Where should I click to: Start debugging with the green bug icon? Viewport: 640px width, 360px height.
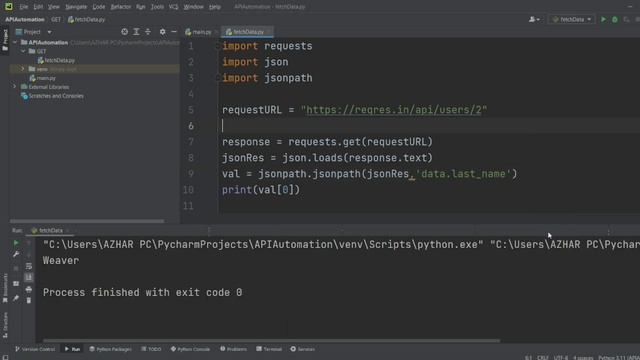(615, 19)
